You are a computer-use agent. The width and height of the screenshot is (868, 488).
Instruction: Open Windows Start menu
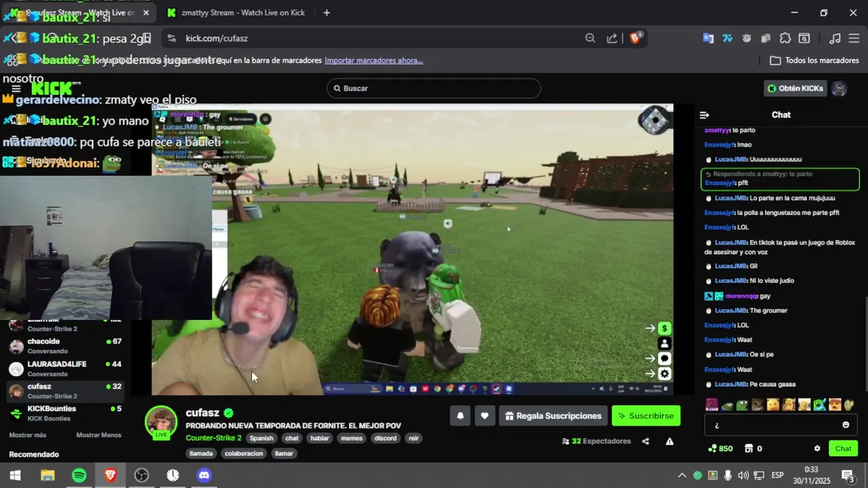pyautogui.click(x=15, y=475)
